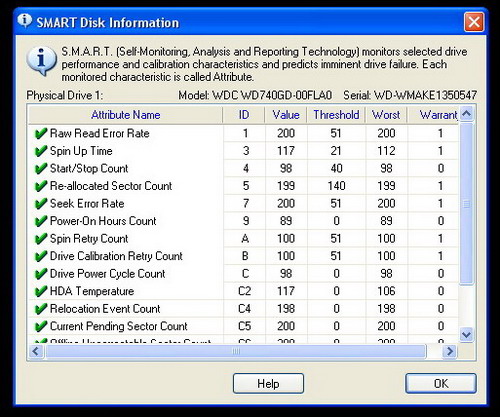
Task: Click green checkmark beside Spin Retry Count
Action: [x=41, y=239]
